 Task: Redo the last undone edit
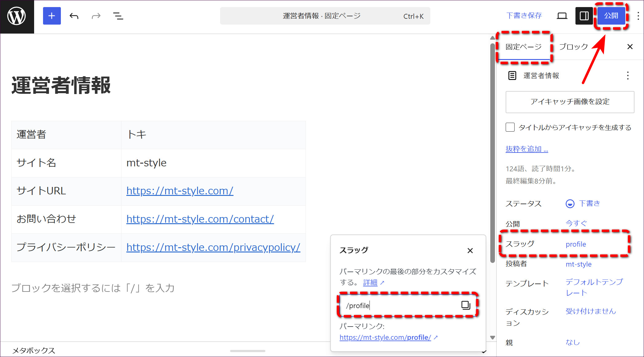coord(96,16)
